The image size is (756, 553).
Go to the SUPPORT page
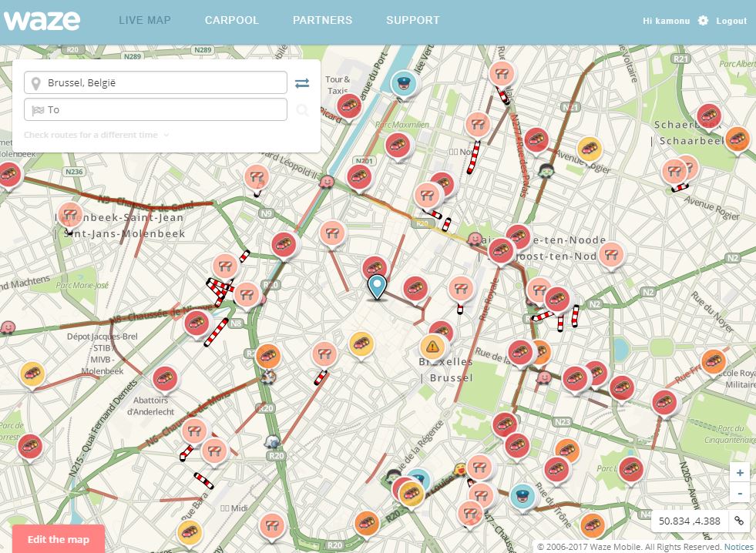(413, 21)
